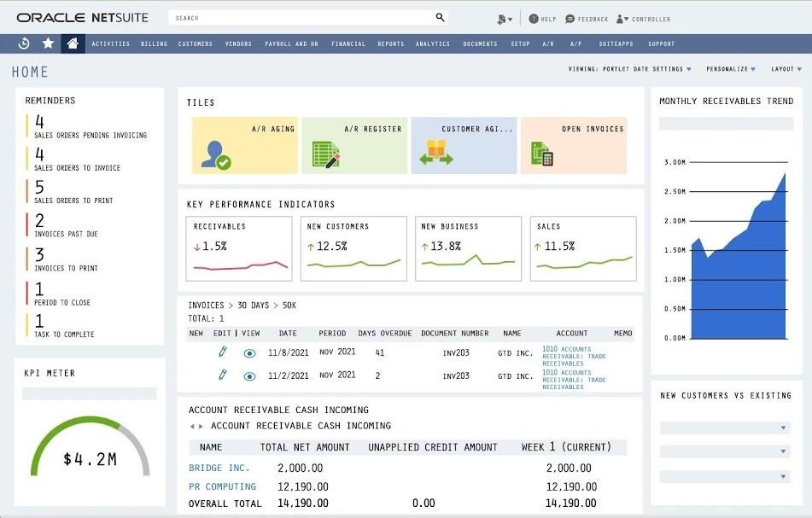The height and width of the screenshot is (518, 812).
Task: Sort by the Days Overdue column header
Action: click(x=385, y=334)
